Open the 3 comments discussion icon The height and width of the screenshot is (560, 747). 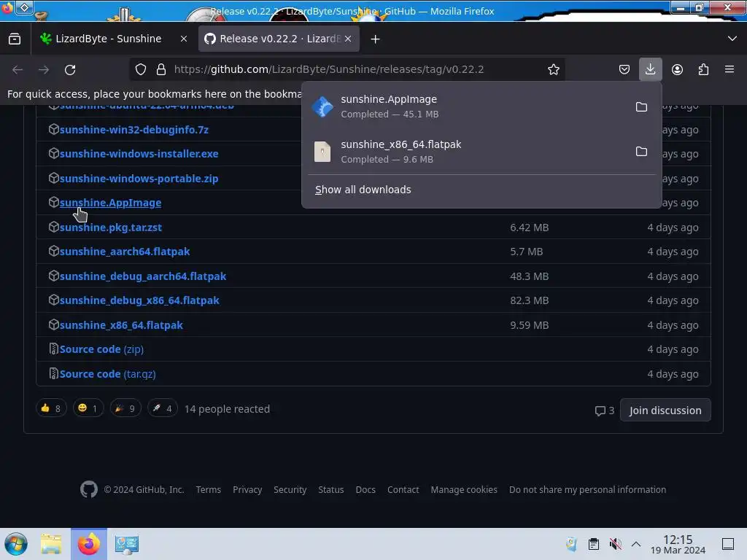(x=604, y=411)
